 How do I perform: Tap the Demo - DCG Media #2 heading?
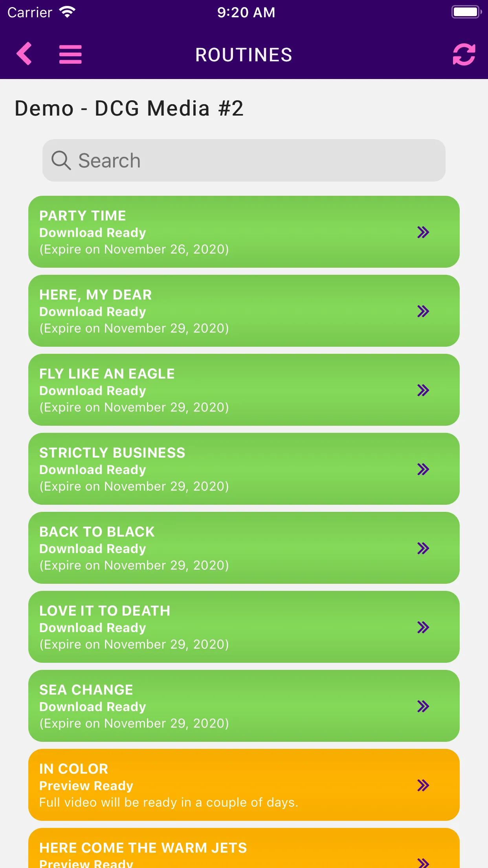point(129,108)
